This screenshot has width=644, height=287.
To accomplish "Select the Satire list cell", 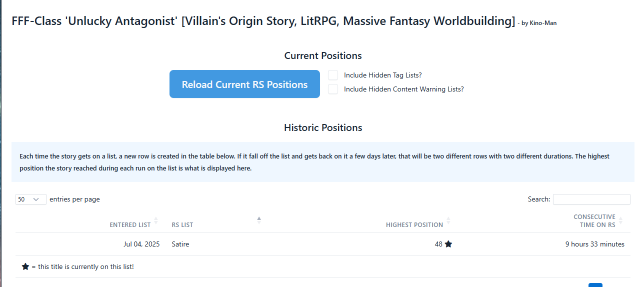I will pyautogui.click(x=180, y=244).
